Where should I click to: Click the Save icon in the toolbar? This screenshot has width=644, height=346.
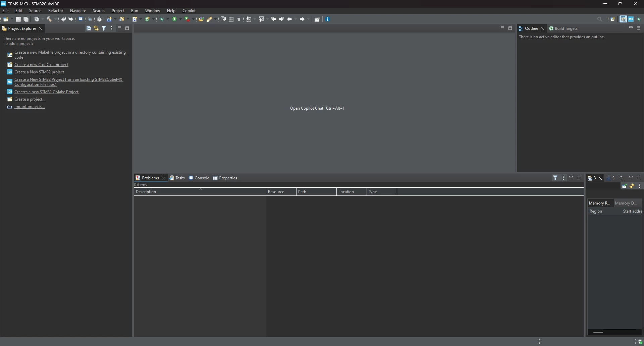[18, 19]
